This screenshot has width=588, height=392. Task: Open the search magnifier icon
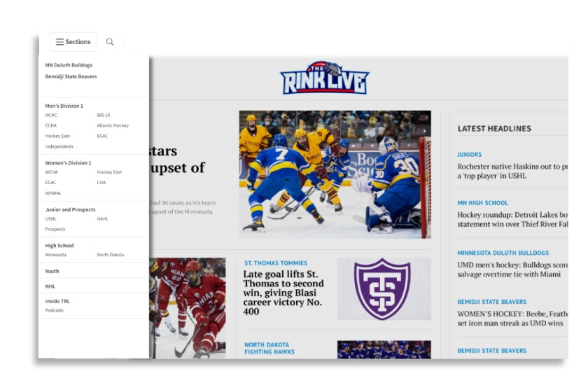click(x=110, y=41)
